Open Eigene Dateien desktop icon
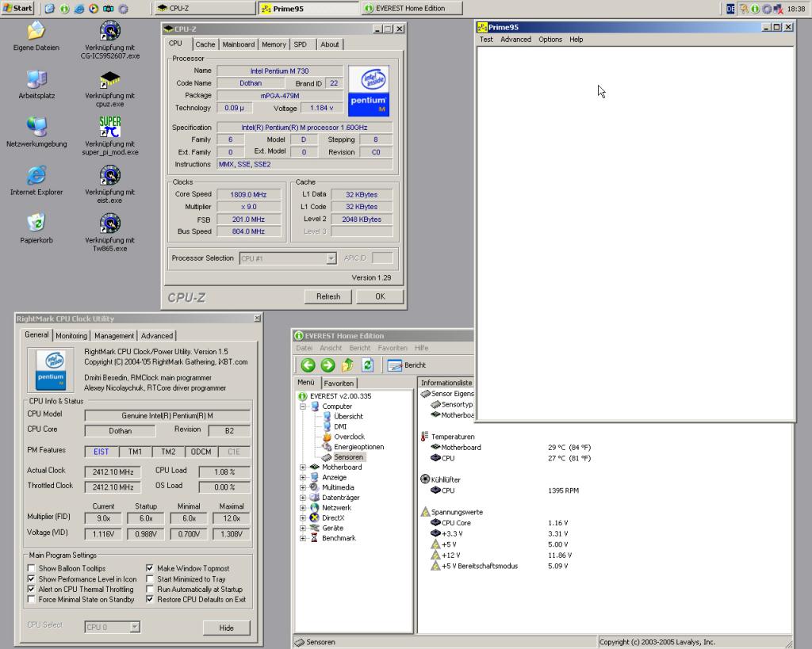Viewport: 812px width, 649px height. 36,32
